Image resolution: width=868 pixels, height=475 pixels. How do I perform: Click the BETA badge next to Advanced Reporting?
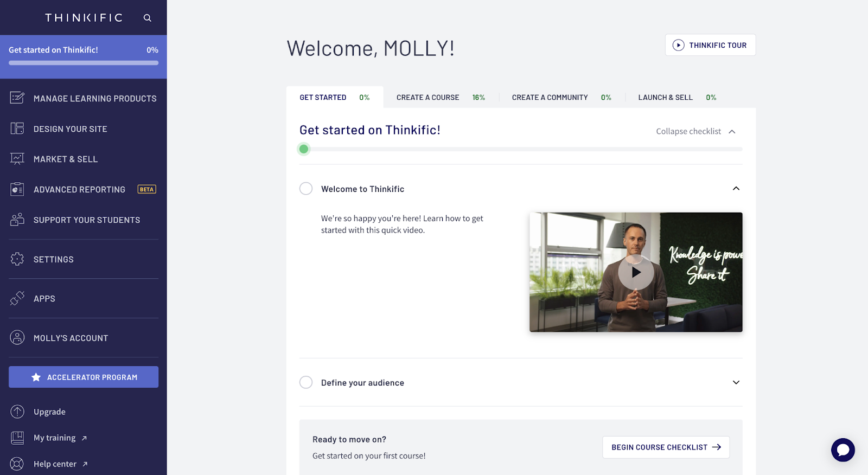pyautogui.click(x=147, y=189)
